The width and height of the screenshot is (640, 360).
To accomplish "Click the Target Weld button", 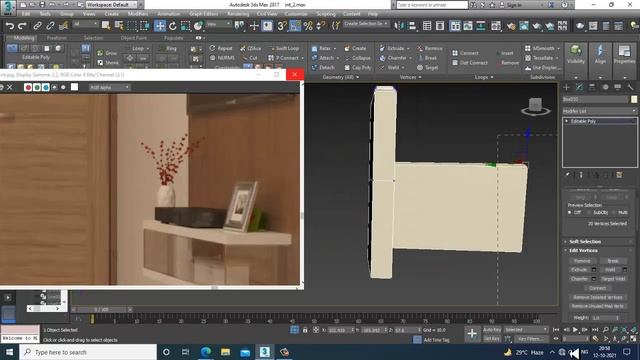I will tap(613, 279).
